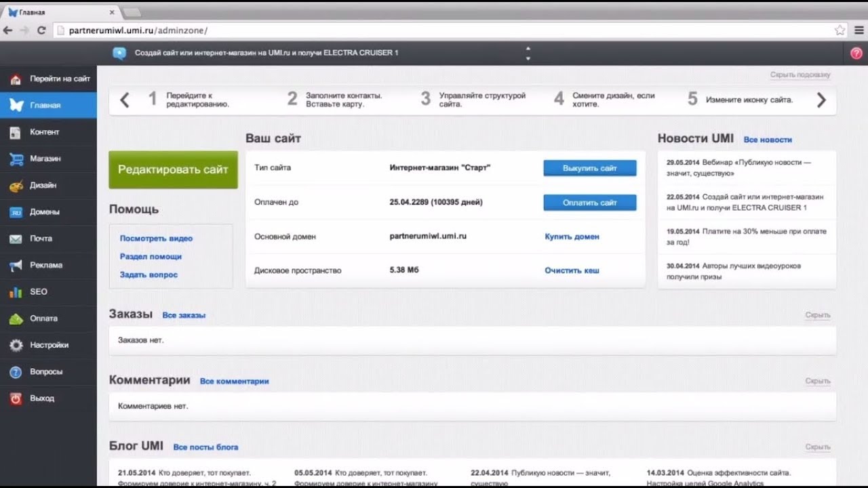The width and height of the screenshot is (868, 488).
Task: Click the megaphone icon for Реклама
Action: pos(16,265)
